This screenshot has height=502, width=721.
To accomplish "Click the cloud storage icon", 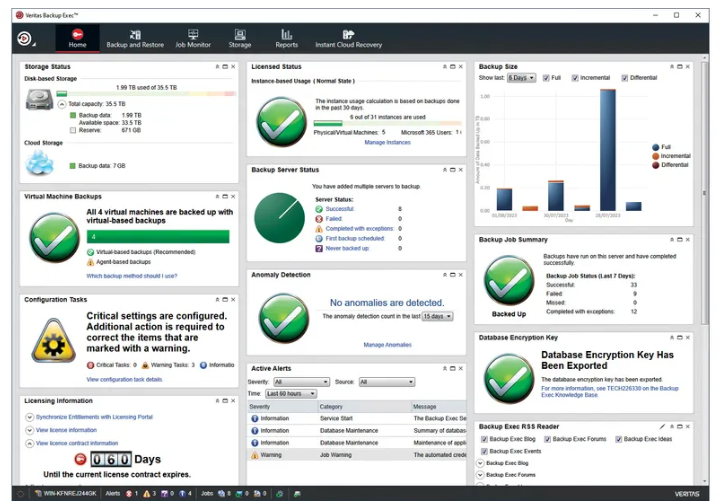I will click(x=40, y=163).
